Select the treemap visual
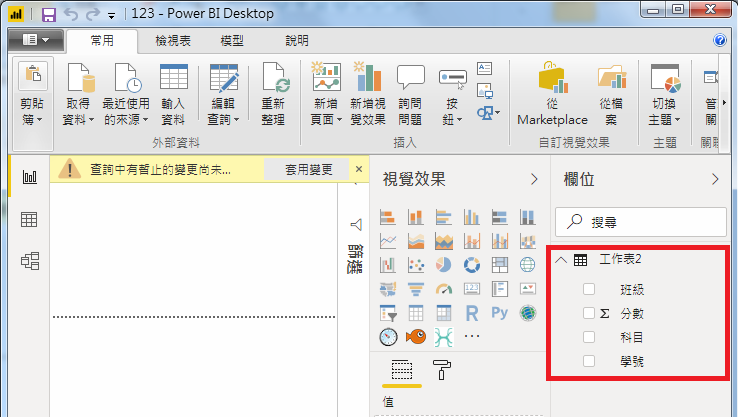 coord(499,265)
